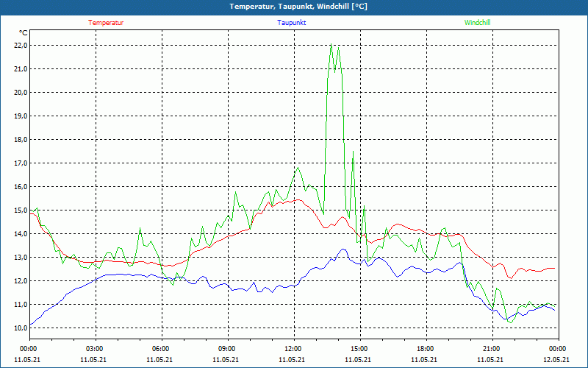This screenshot has width=588, height=368.
Task: Click the 20,0 value on the y-axis
Action: (x=21, y=93)
